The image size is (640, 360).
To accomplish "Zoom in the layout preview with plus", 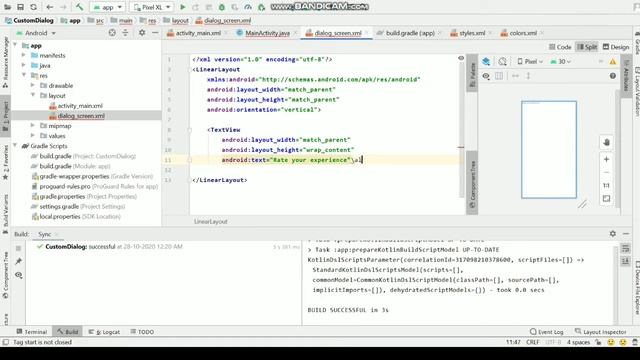I will click(x=607, y=159).
